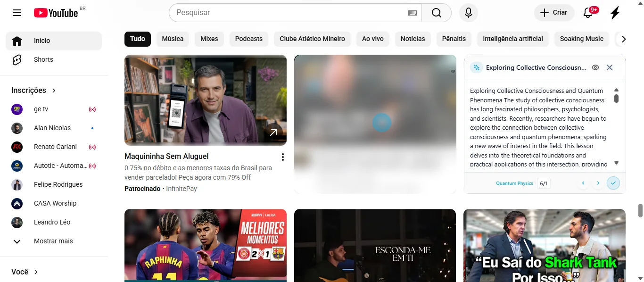
Task: Open the three-dot menu on the sponsored video
Action: (283, 157)
